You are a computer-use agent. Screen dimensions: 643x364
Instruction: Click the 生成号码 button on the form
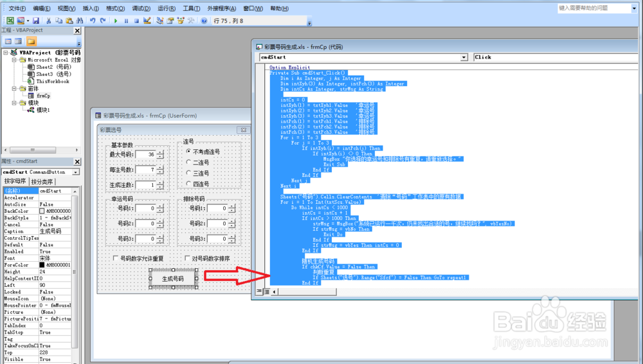click(x=172, y=278)
